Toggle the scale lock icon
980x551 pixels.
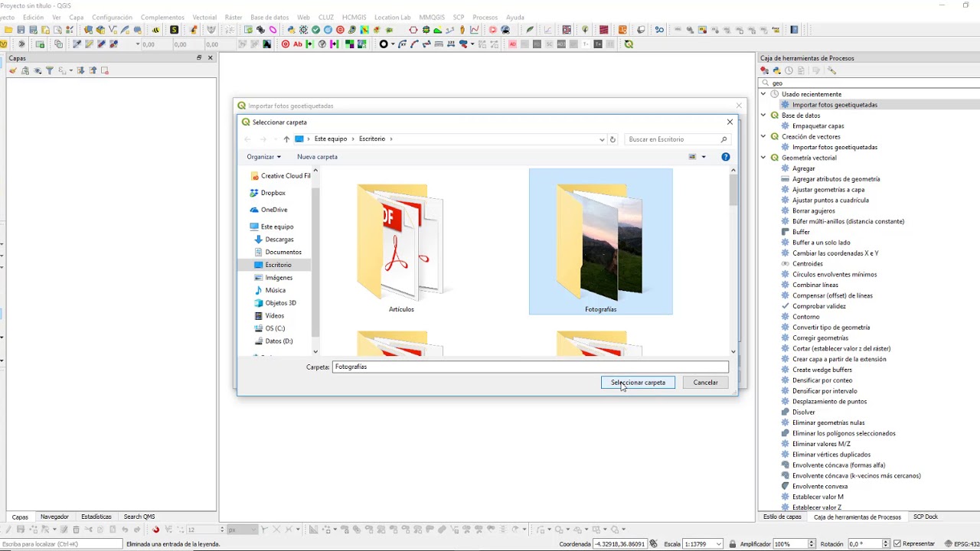(x=733, y=543)
